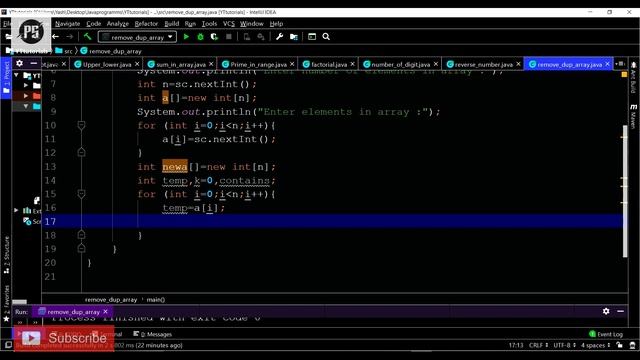Open the Help menu
This screenshot has height=360, width=640.
click(276, 24)
